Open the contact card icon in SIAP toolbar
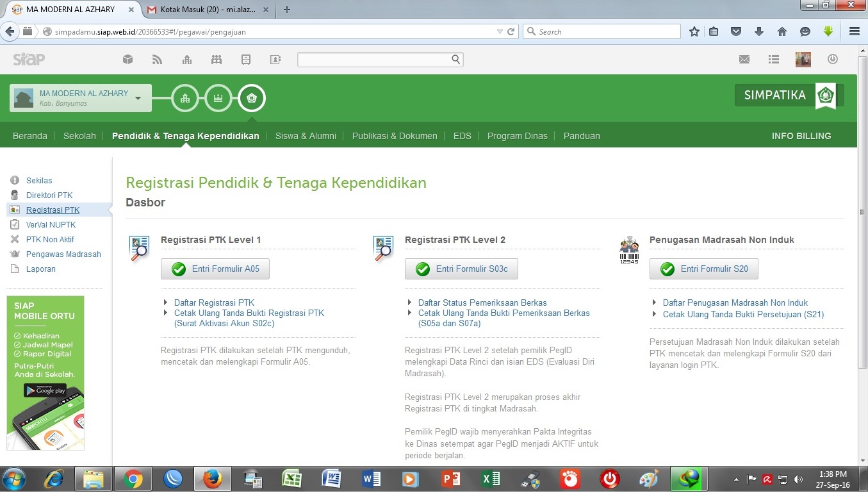The width and height of the screenshot is (868, 498). tap(275, 59)
